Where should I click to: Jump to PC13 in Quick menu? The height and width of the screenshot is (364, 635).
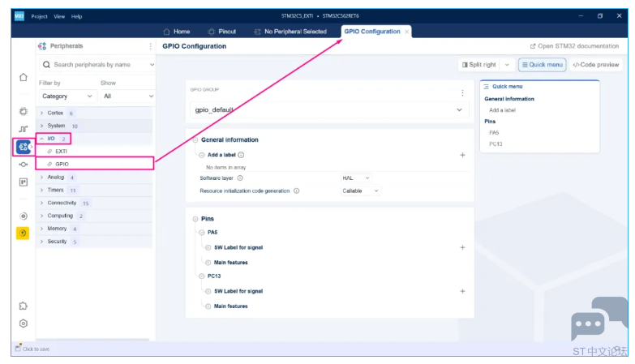(496, 144)
